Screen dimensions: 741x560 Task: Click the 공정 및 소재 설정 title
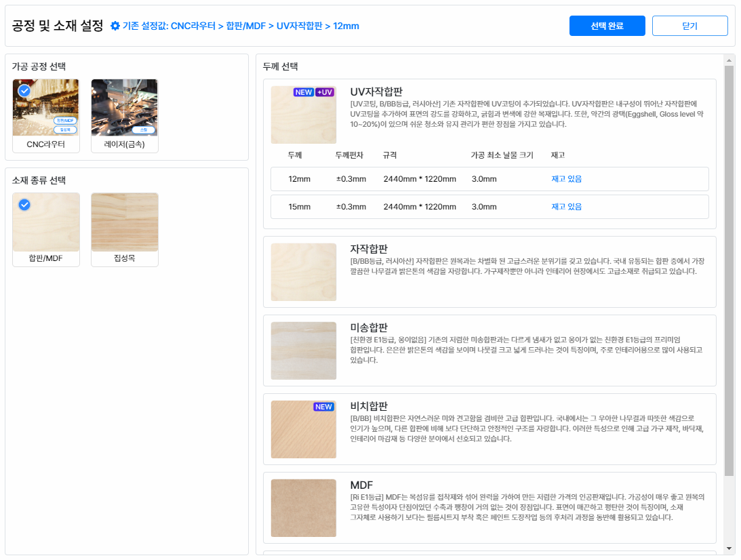click(57, 26)
